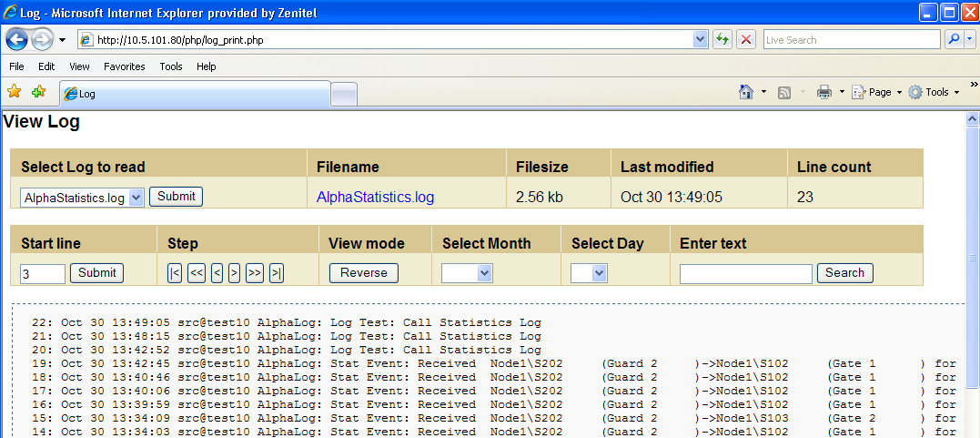Open the View menu

click(79, 66)
